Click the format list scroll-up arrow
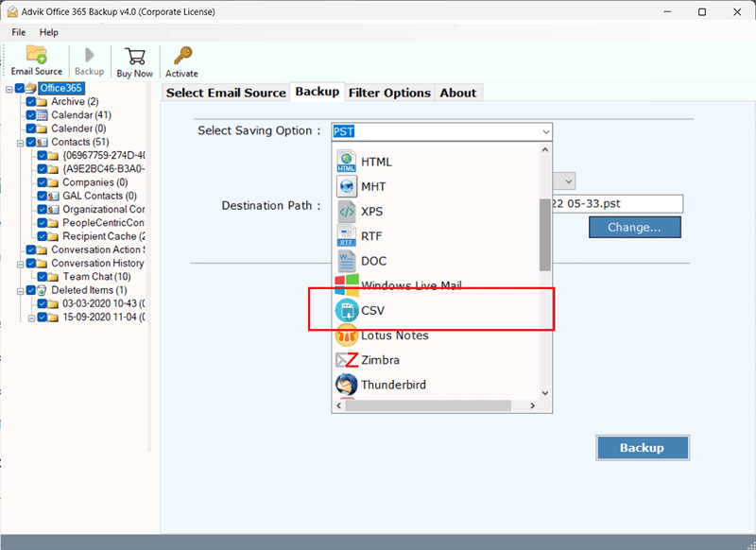The height and width of the screenshot is (550, 756). [x=545, y=150]
